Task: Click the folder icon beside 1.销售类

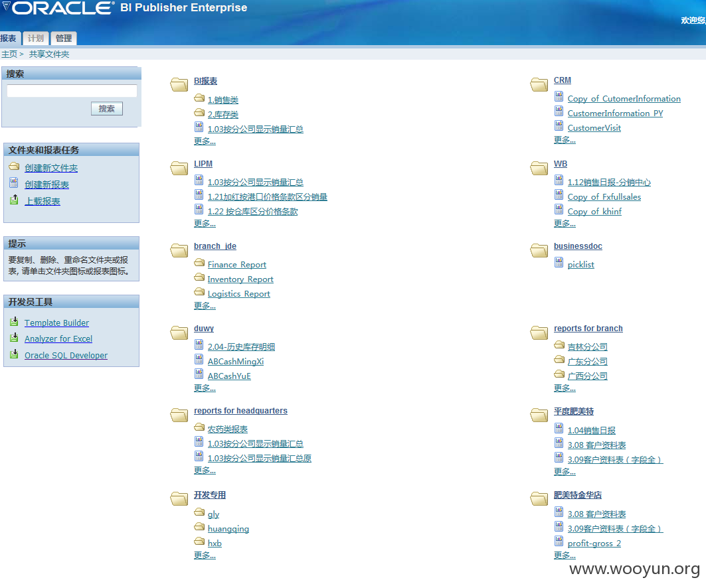Action: pyautogui.click(x=199, y=98)
